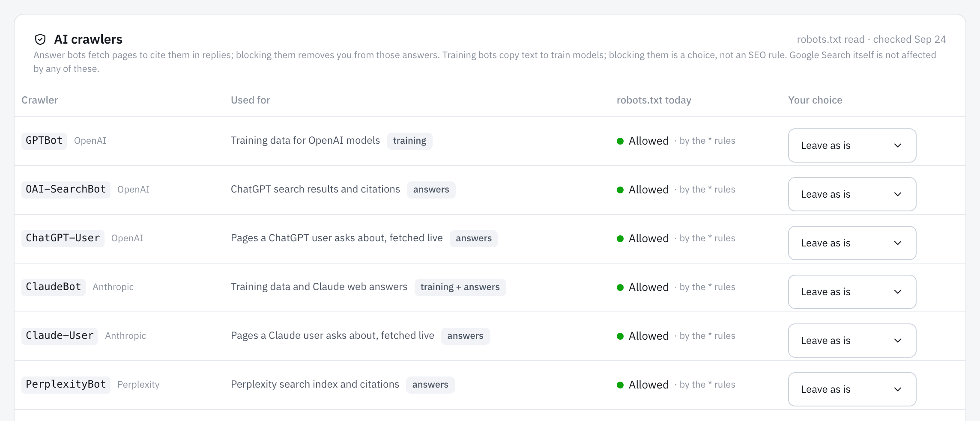This screenshot has width=980, height=421.
Task: Click the ChatGPT-User crawler name
Action: point(63,238)
